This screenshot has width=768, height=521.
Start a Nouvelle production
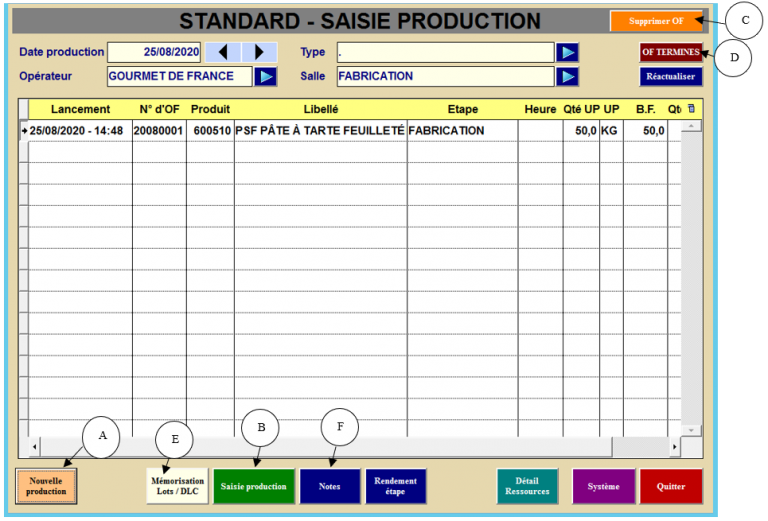point(47,486)
